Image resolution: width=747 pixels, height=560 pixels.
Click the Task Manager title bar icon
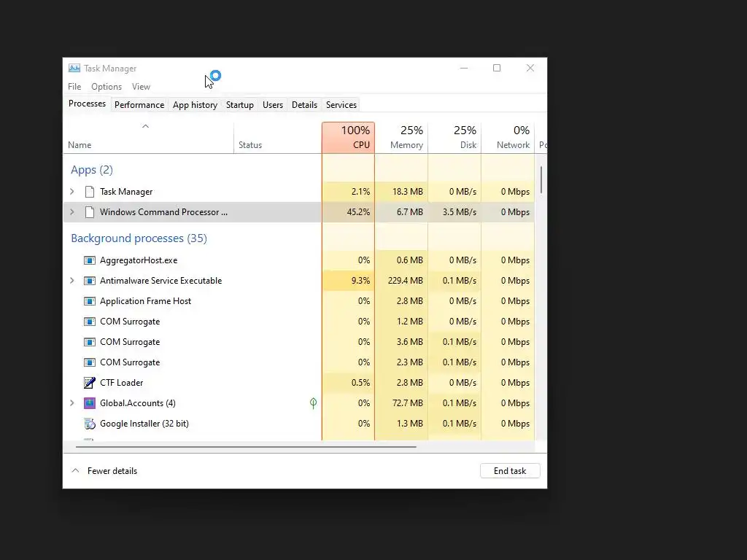click(74, 68)
